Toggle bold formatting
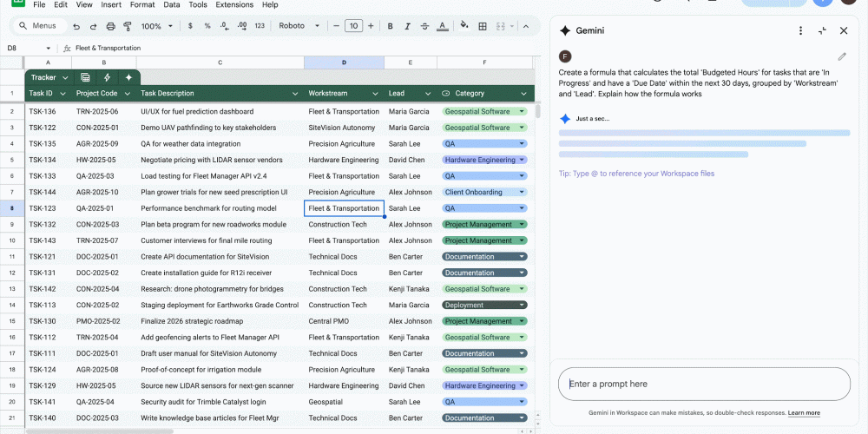Image resolution: width=868 pixels, height=434 pixels. click(389, 26)
